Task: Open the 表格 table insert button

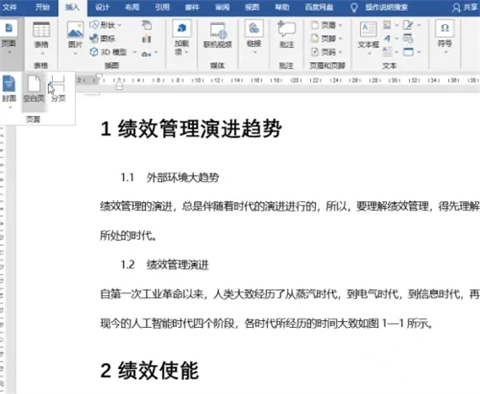Action: tap(41, 38)
